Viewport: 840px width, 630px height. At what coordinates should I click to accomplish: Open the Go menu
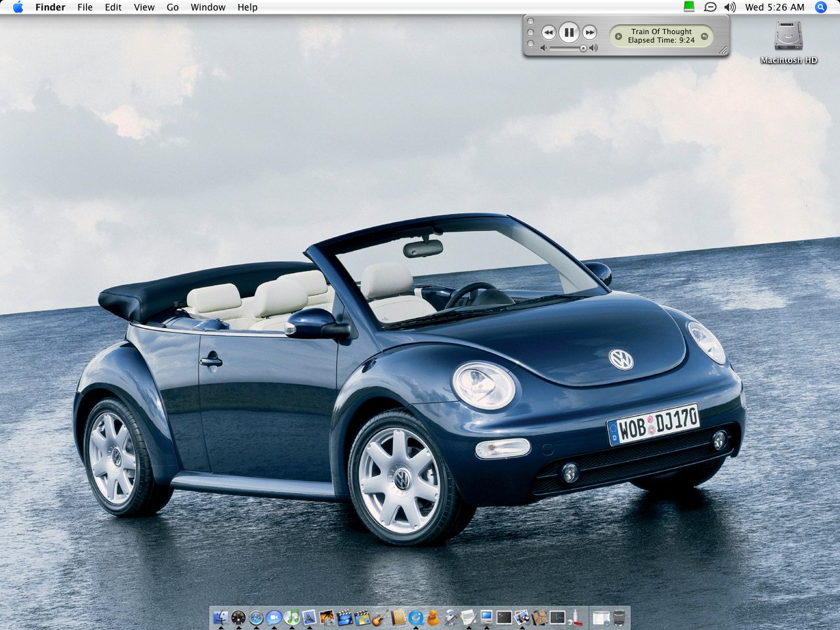[173, 7]
